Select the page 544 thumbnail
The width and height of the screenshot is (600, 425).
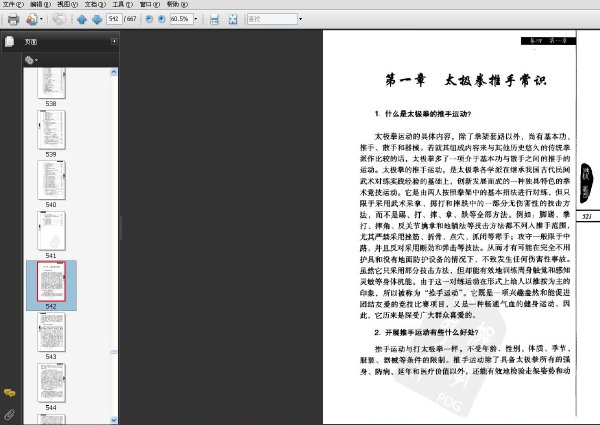pyautogui.click(x=51, y=383)
